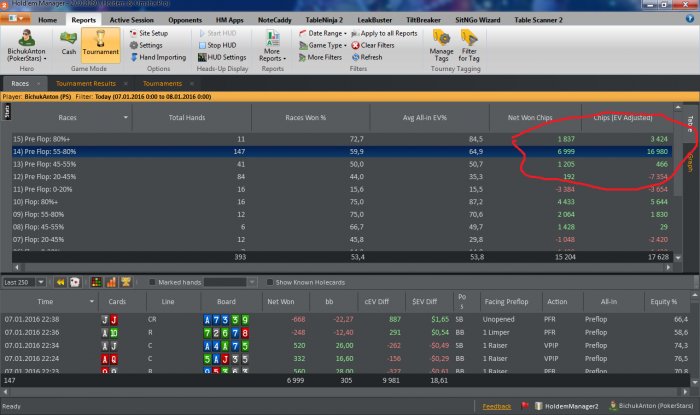Switch to the Tournaments report tab
The image size is (700, 415).
click(162, 83)
